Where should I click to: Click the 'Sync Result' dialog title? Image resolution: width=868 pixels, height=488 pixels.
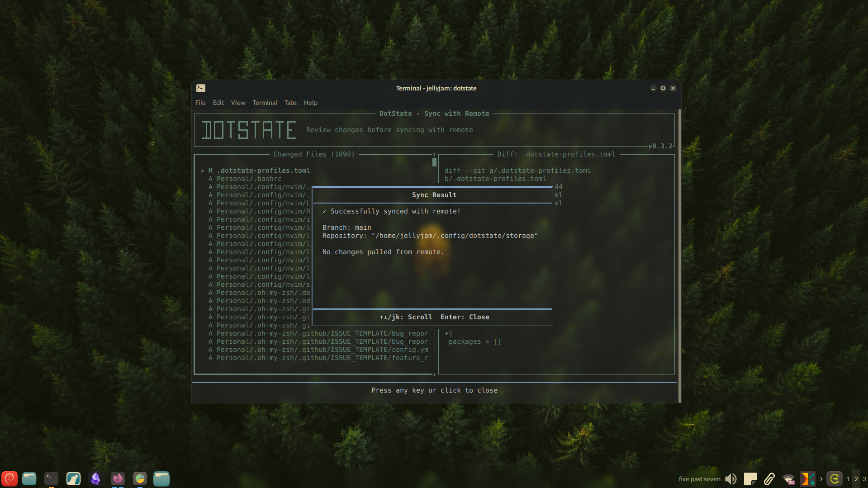(434, 195)
